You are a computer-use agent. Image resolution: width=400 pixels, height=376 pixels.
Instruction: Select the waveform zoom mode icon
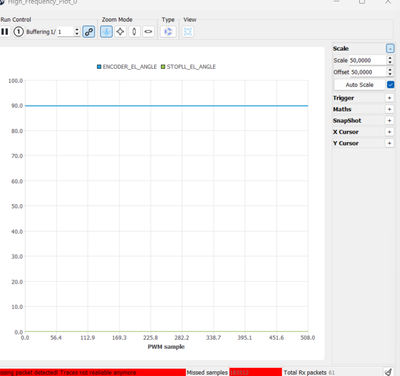tap(106, 32)
